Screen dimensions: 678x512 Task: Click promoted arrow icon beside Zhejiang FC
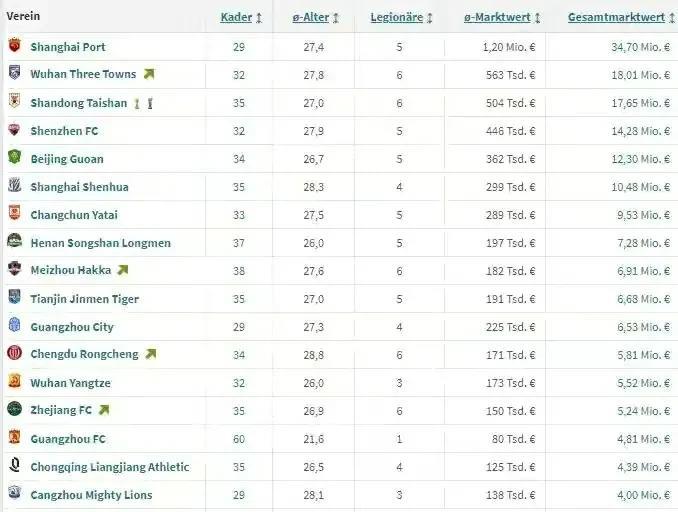click(x=104, y=410)
